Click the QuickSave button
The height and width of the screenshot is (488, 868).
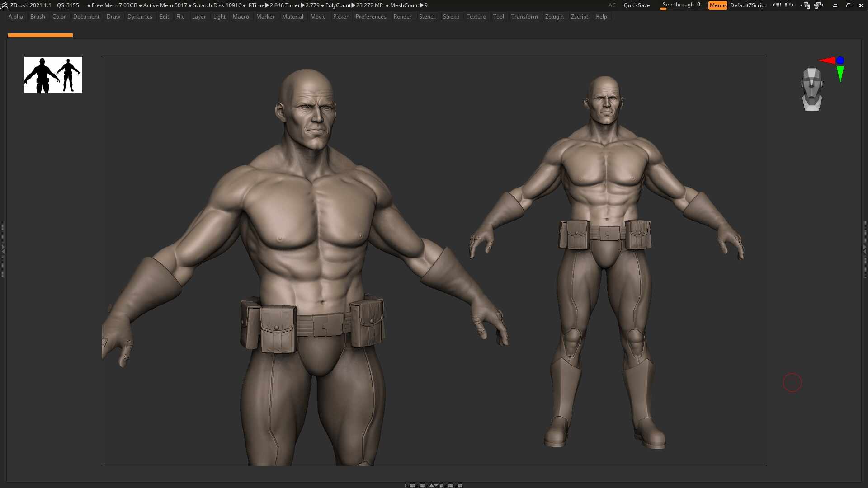[x=637, y=5]
